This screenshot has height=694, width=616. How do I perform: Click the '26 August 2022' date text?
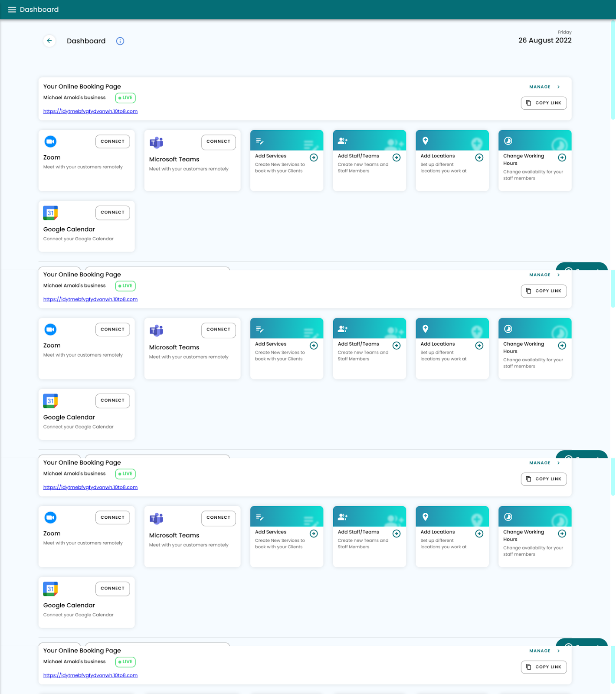point(545,40)
